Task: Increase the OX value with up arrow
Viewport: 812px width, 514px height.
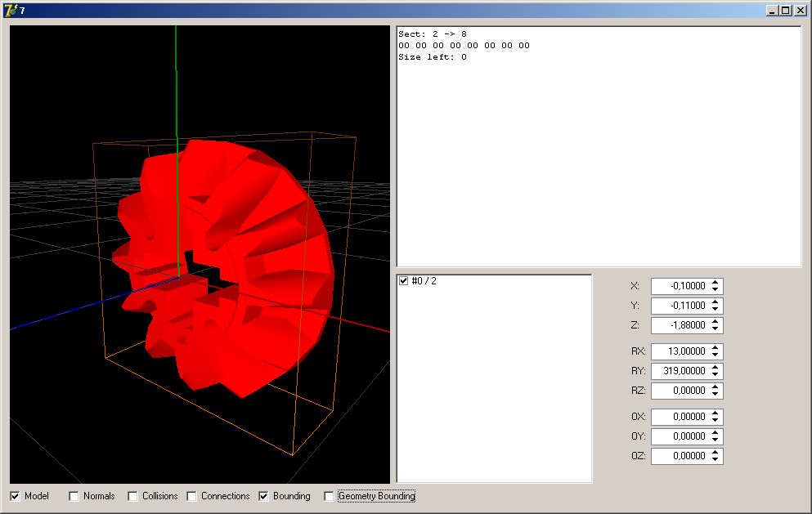Action: point(716,413)
